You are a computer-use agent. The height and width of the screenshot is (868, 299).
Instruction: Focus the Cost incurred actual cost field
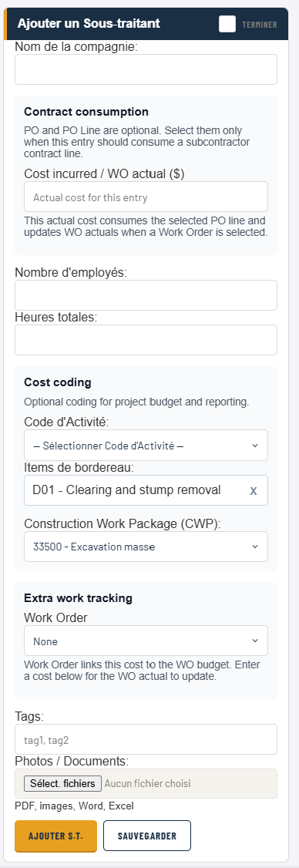pyautogui.click(x=146, y=197)
